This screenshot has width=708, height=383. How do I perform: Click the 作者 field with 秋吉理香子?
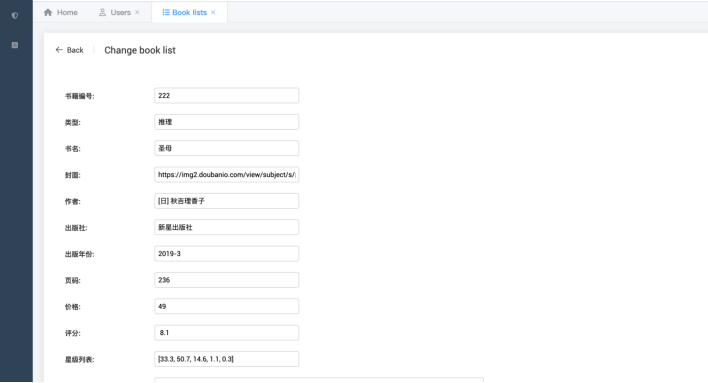point(227,201)
